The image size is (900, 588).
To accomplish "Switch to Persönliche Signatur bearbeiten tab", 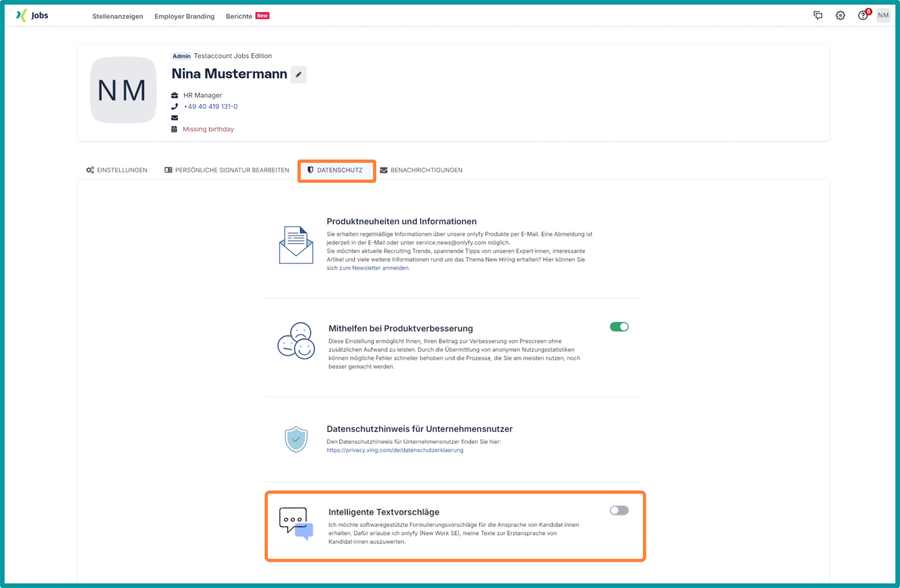I will [x=227, y=170].
